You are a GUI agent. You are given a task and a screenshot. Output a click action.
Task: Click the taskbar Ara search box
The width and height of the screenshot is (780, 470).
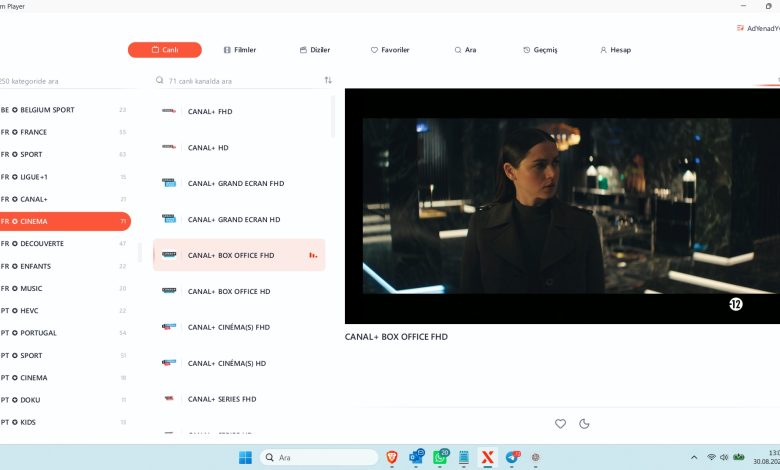tap(319, 458)
